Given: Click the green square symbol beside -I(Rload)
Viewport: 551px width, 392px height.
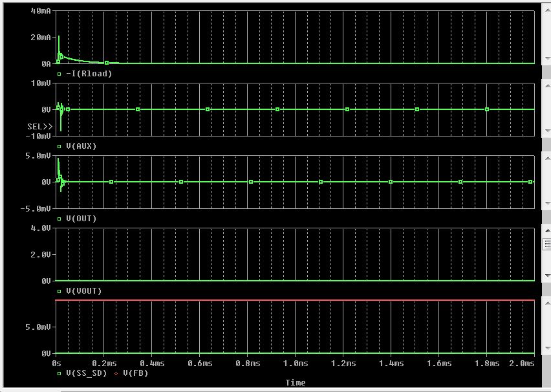Looking at the screenshot, I should [59, 74].
